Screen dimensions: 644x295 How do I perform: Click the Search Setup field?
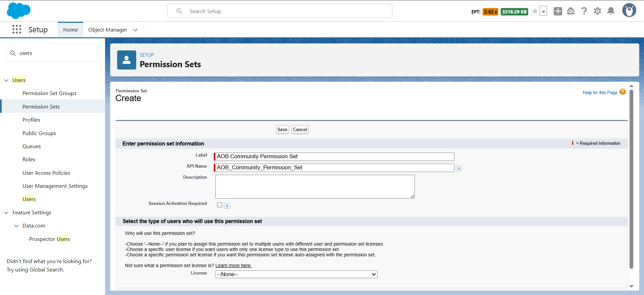280,11
